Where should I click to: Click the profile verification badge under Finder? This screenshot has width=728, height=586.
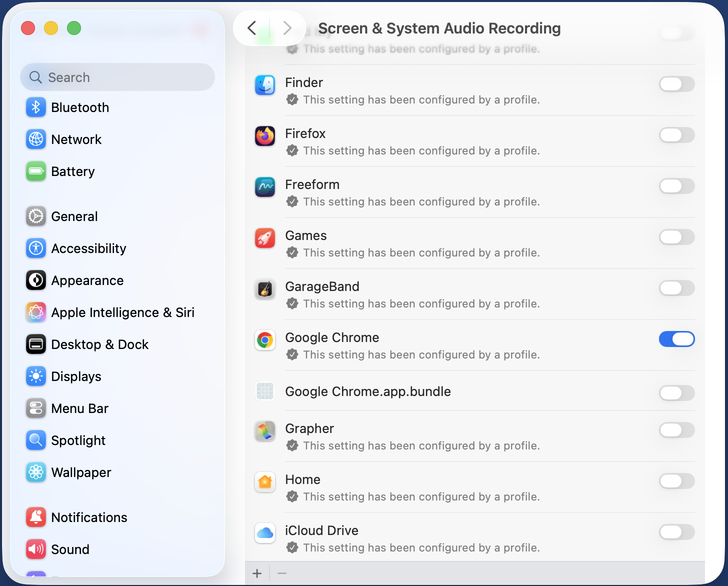coord(292,99)
